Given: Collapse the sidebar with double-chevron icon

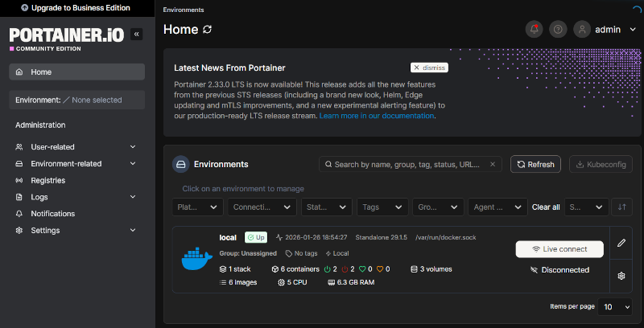Looking at the screenshot, I should click(136, 35).
